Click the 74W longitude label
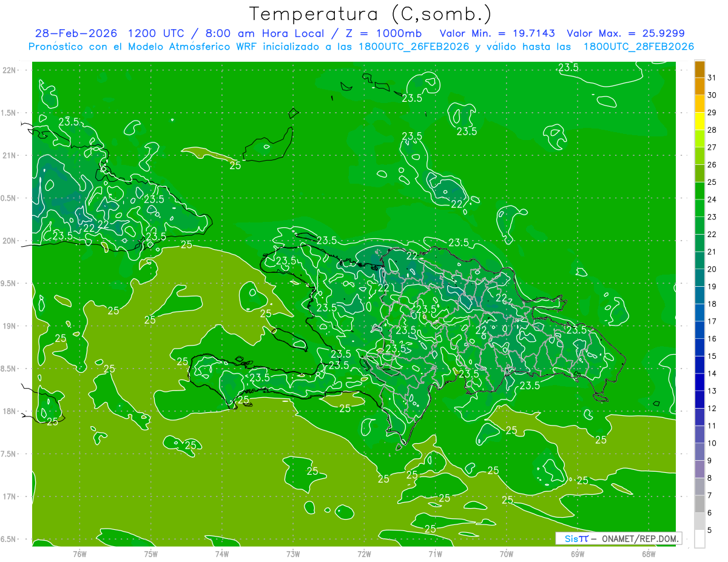728x562 pixels. [222, 554]
